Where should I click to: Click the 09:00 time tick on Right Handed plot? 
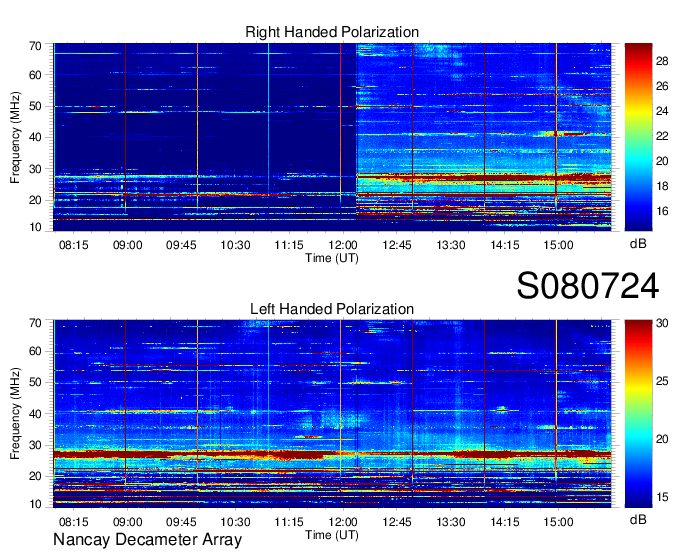[x=128, y=245]
